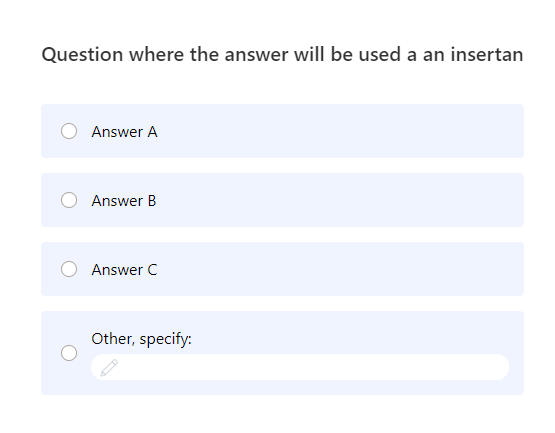This screenshot has height=433, width=555.
Task: Select the 'Other, specify' radio button
Action: pos(69,353)
